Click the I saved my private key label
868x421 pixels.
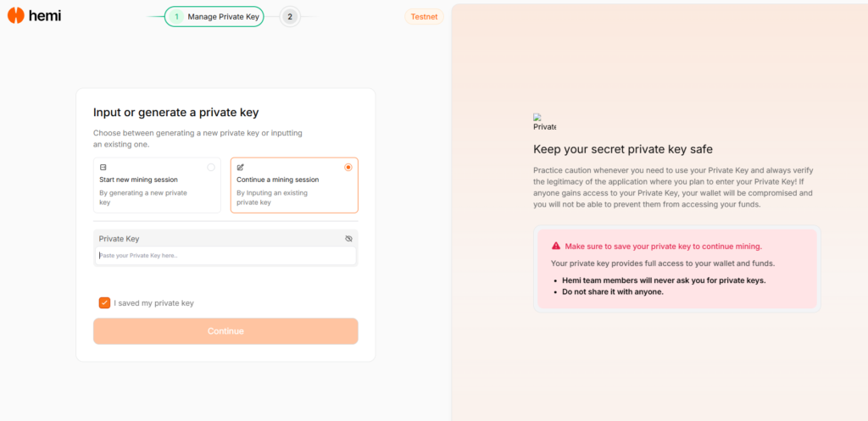[154, 303]
